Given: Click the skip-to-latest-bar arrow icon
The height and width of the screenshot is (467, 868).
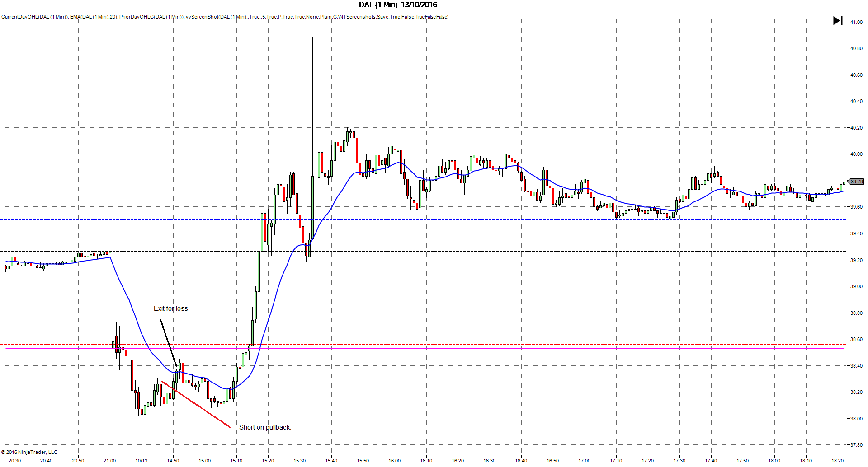Looking at the screenshot, I should (838, 21).
